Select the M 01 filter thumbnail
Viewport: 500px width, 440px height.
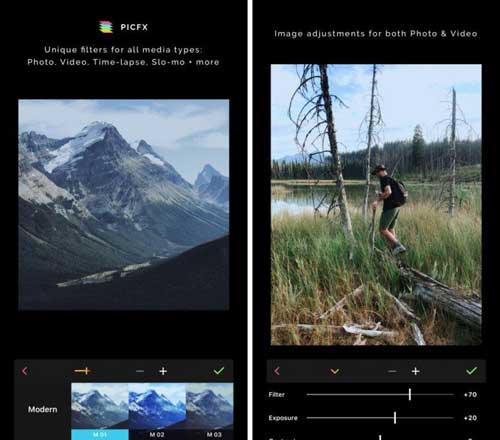[100, 411]
